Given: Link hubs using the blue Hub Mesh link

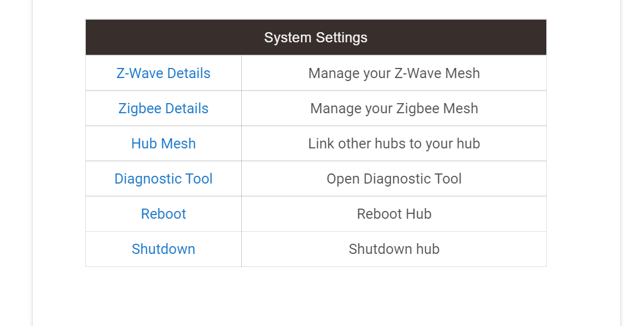Looking at the screenshot, I should (163, 144).
